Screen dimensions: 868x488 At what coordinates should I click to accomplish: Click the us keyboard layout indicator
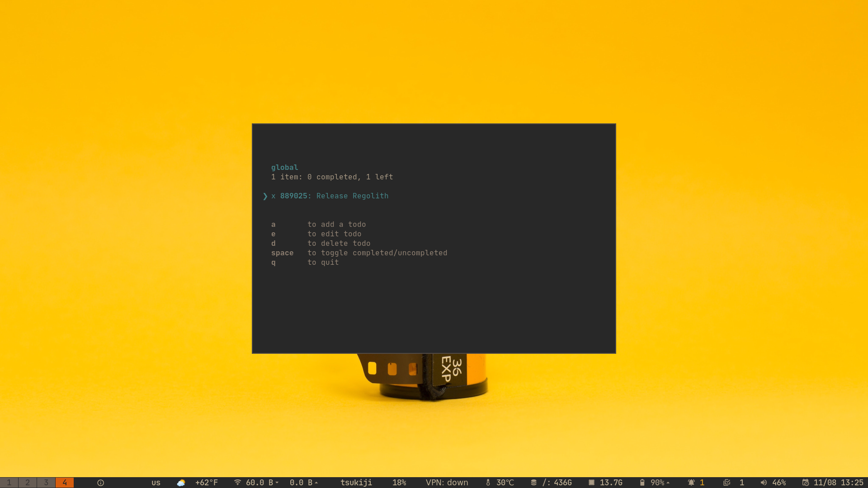click(x=156, y=483)
